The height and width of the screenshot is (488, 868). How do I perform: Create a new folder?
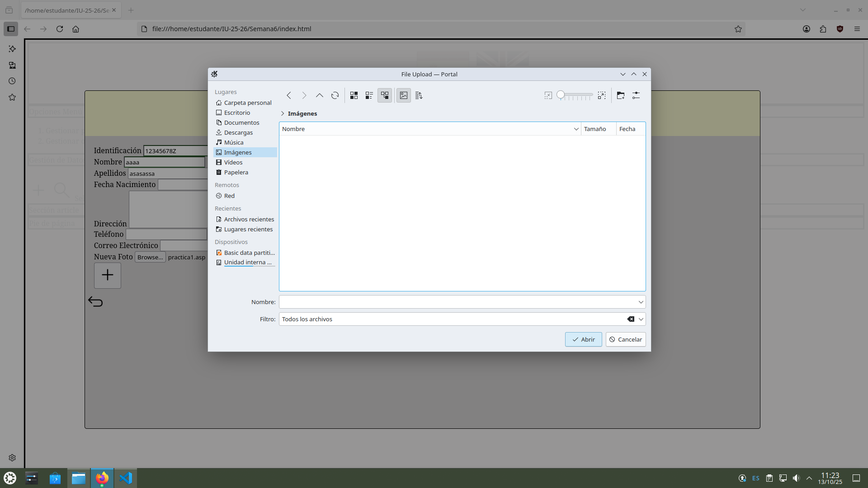(x=620, y=95)
